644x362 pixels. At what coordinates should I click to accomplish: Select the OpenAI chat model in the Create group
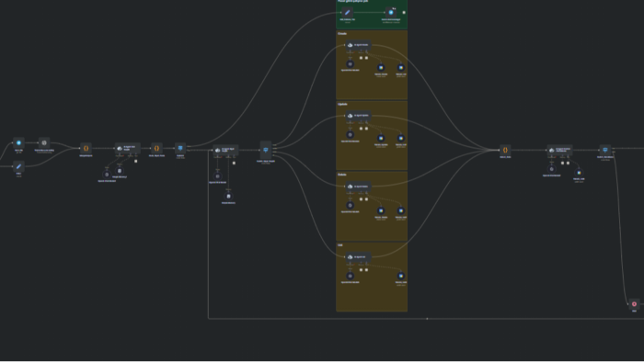pyautogui.click(x=350, y=64)
